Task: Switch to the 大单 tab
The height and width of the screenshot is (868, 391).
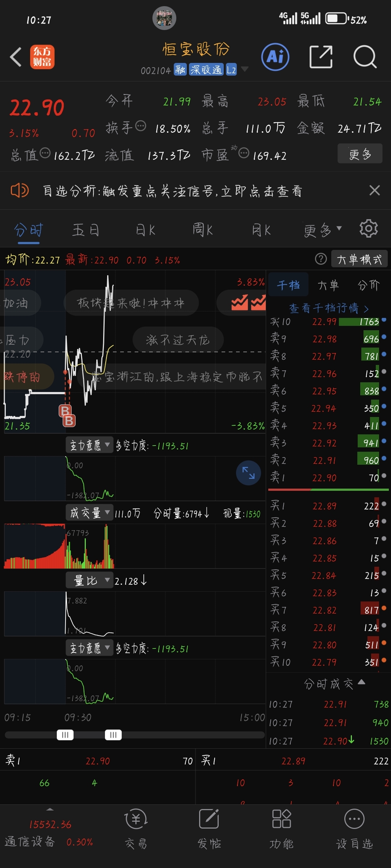Action: click(x=328, y=285)
